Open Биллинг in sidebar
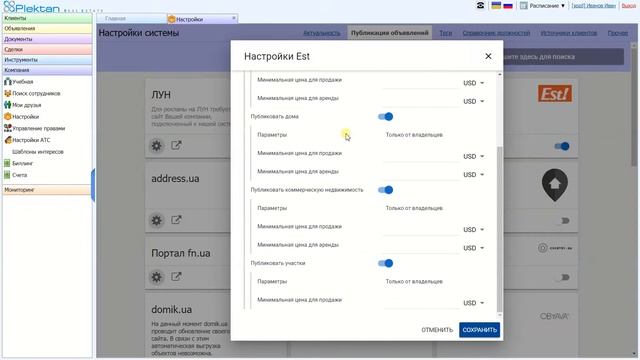Screen dimensions: 640x360 point(18,163)
